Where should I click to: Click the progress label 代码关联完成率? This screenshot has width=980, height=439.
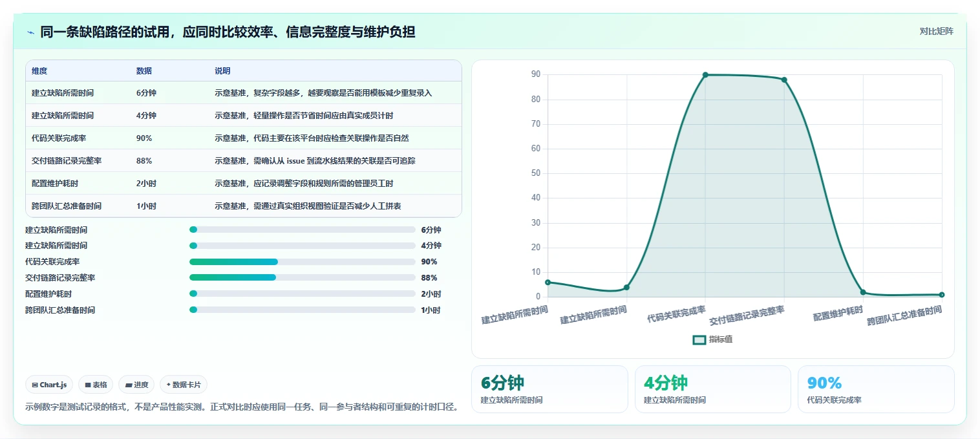52,262
